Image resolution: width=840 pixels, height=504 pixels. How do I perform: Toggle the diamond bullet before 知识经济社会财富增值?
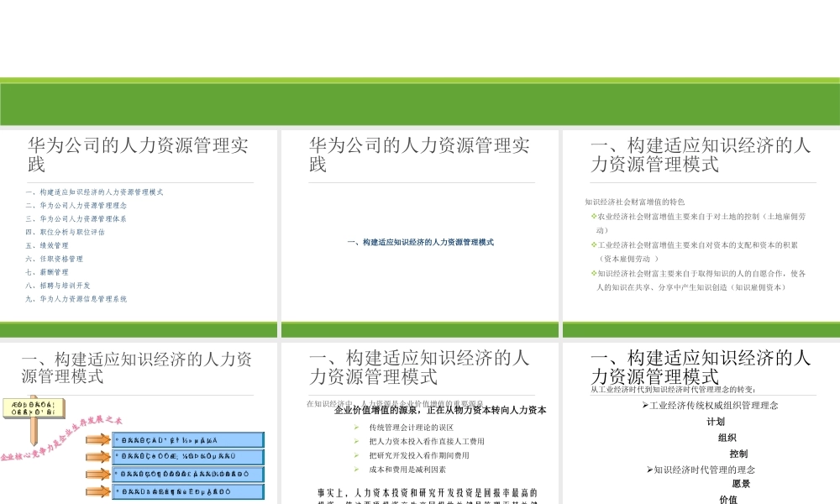(x=593, y=271)
